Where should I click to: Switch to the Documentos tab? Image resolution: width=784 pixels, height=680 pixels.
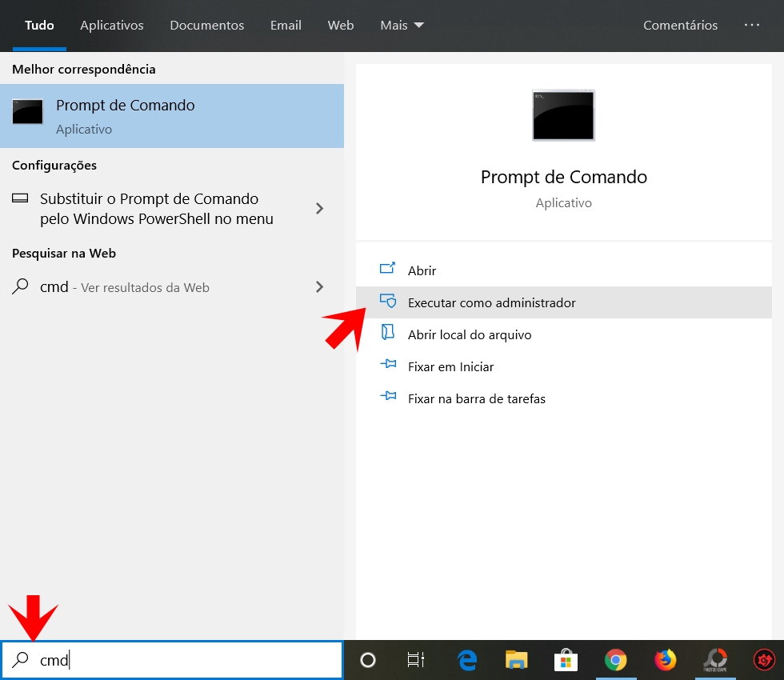[207, 26]
